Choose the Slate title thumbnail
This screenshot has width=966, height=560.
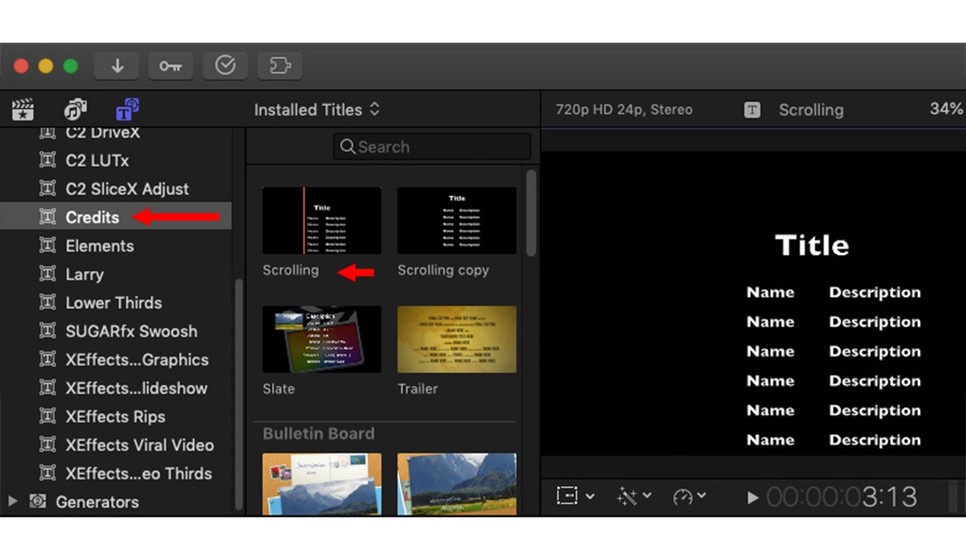(x=321, y=339)
